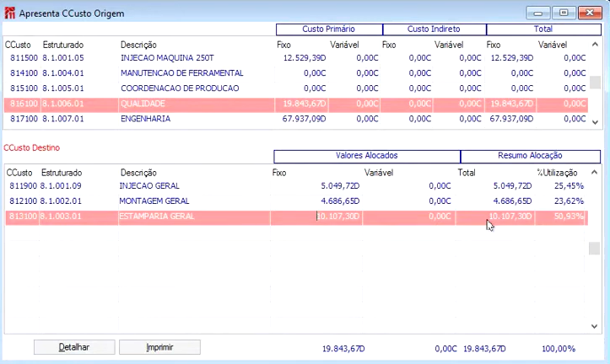
Task: Close the Apresenta CCusto Origem window
Action: (x=590, y=13)
